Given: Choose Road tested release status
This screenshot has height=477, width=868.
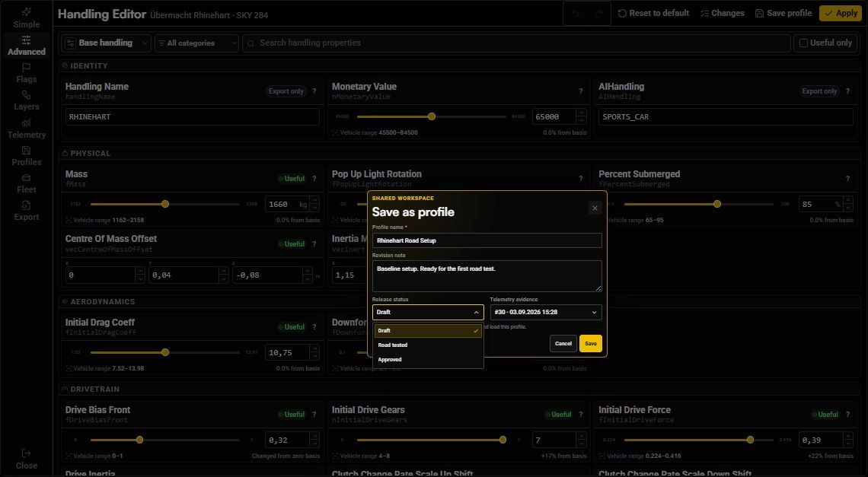Looking at the screenshot, I should coord(428,345).
